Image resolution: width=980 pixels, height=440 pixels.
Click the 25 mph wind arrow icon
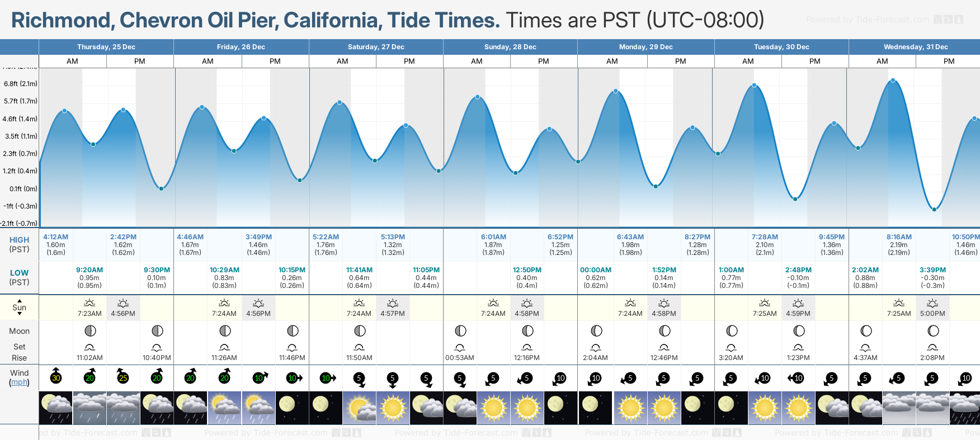click(x=123, y=376)
